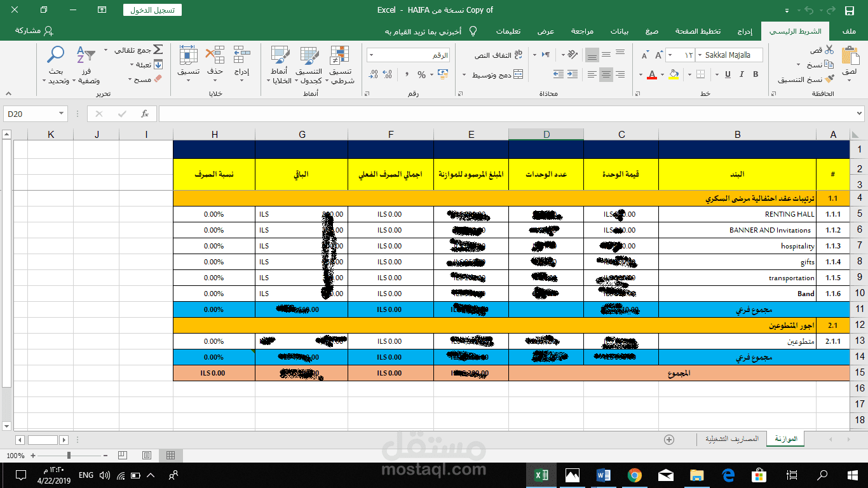Screen dimensions: 868x488
Task: Click the AutoSum sigma icon
Action: 158,50
